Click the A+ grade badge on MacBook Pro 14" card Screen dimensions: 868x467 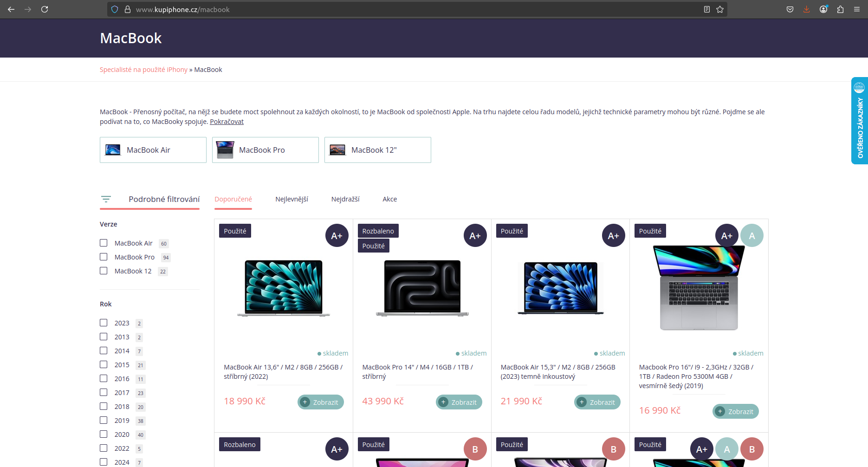pos(475,236)
